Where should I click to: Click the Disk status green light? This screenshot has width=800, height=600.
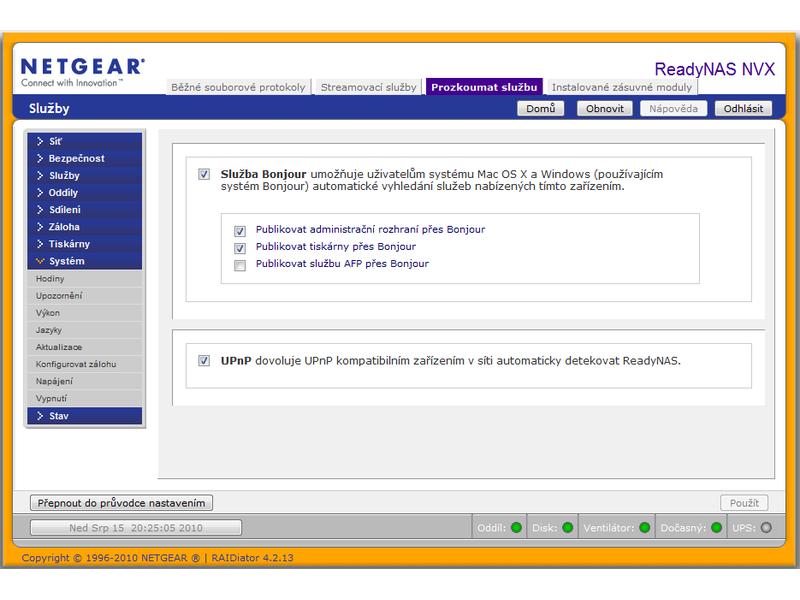(x=567, y=528)
